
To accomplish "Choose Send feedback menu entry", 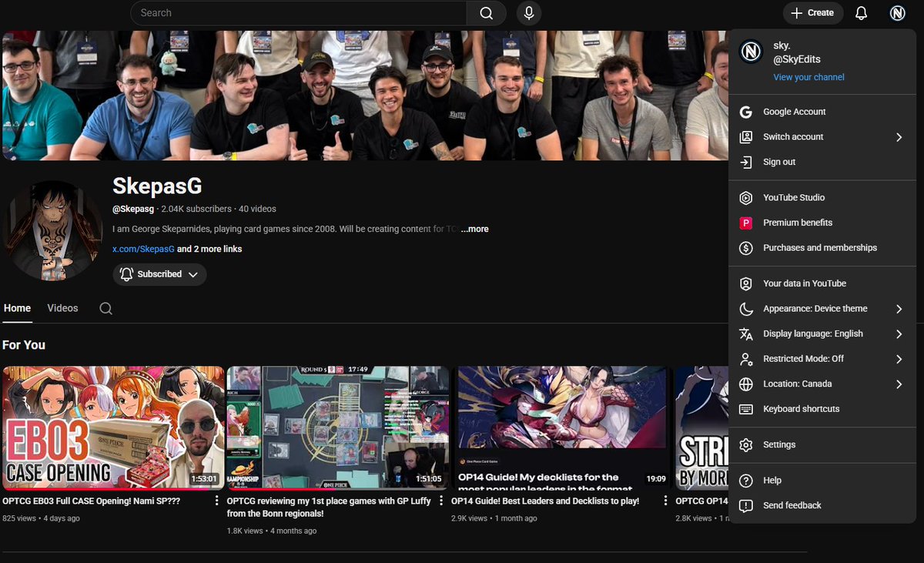I will pyautogui.click(x=822, y=506).
